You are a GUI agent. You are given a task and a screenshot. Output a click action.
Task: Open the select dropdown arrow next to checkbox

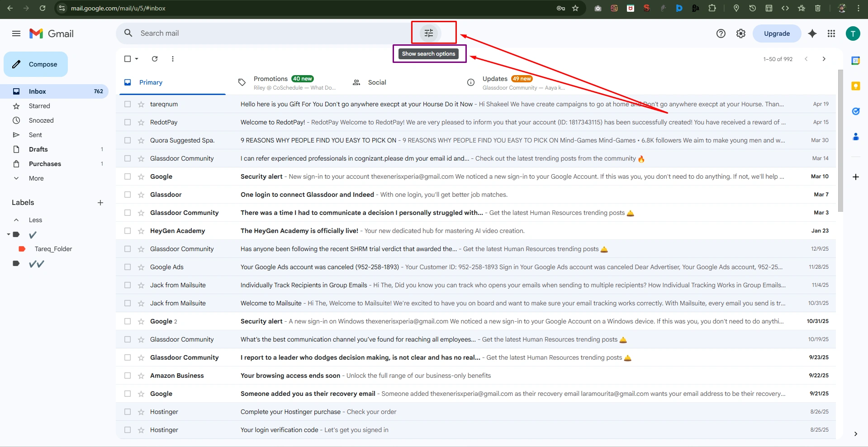pos(137,59)
